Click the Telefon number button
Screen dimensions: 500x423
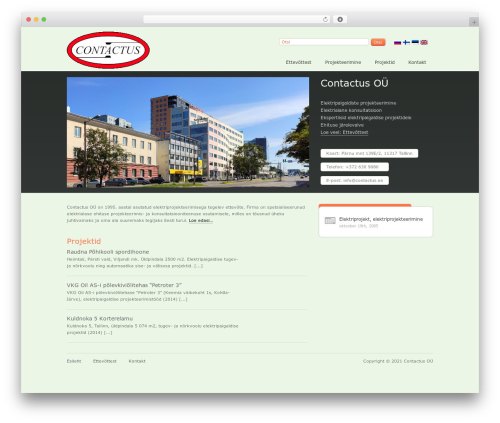click(x=354, y=167)
